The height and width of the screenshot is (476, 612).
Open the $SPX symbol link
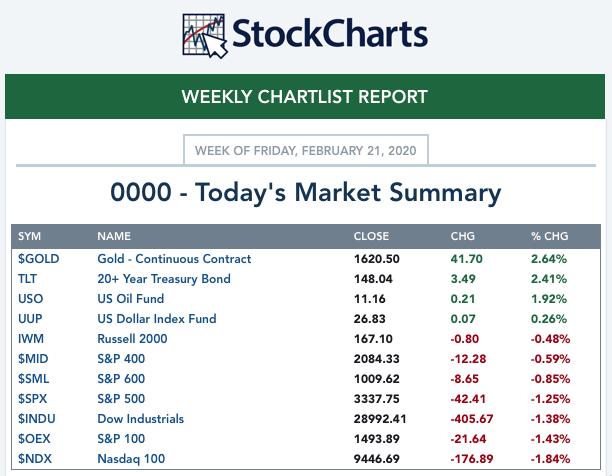[33, 399]
